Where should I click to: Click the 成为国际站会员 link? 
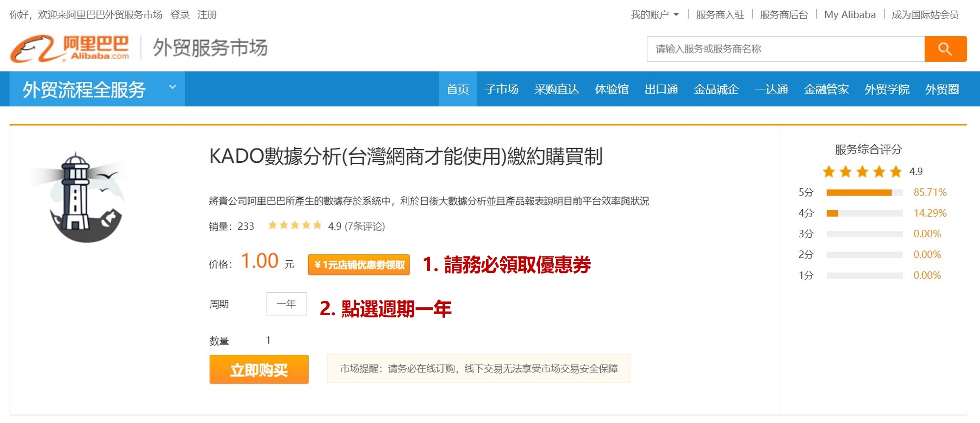[x=925, y=15]
